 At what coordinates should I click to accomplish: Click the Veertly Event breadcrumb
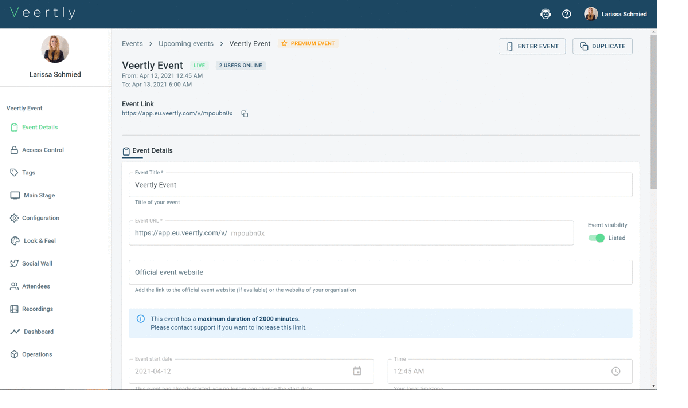[x=250, y=43]
